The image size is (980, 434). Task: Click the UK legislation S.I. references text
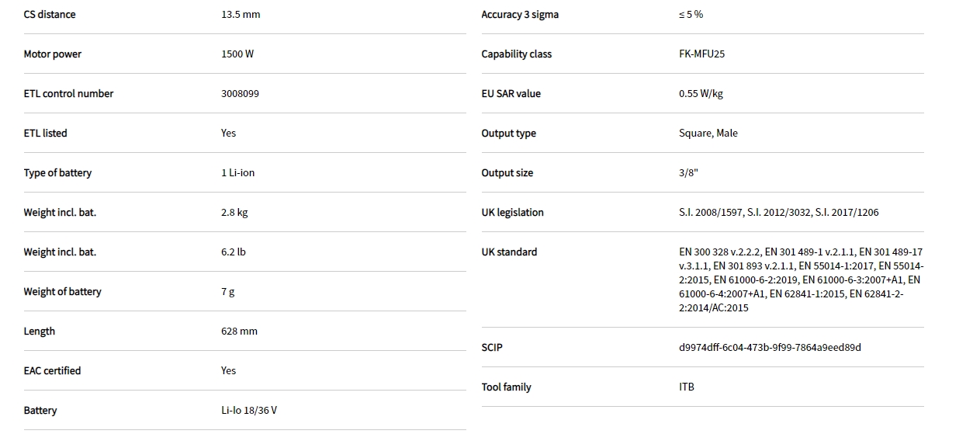(x=778, y=213)
